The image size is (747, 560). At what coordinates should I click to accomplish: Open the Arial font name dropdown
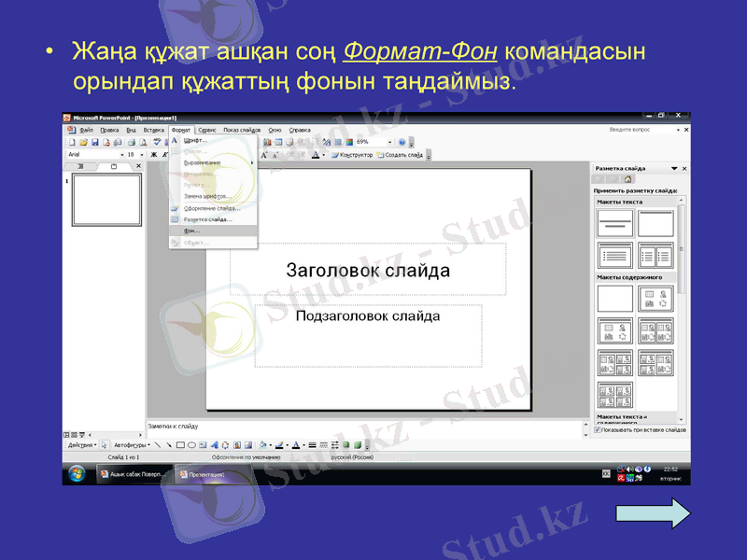point(122,152)
